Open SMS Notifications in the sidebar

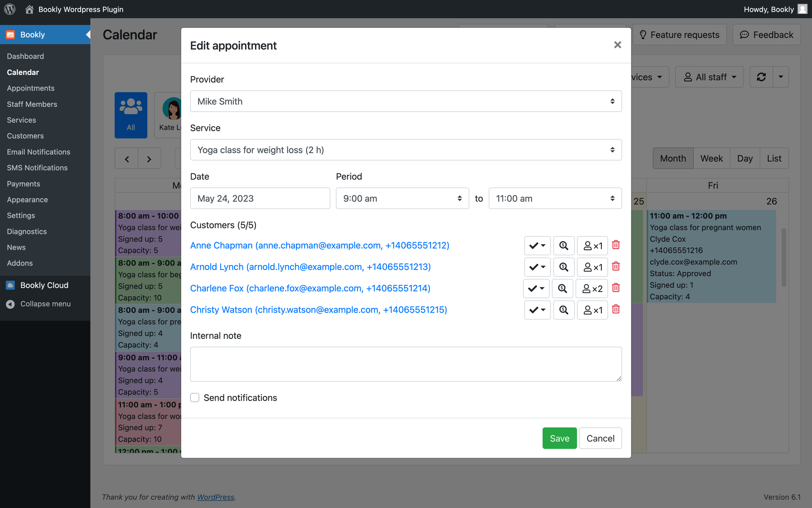coord(37,167)
